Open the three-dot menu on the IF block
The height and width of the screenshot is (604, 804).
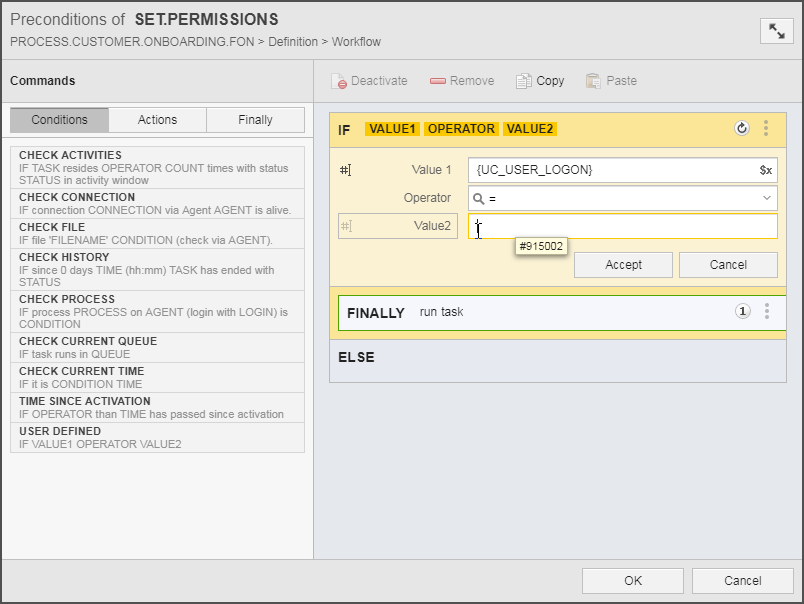click(x=766, y=129)
